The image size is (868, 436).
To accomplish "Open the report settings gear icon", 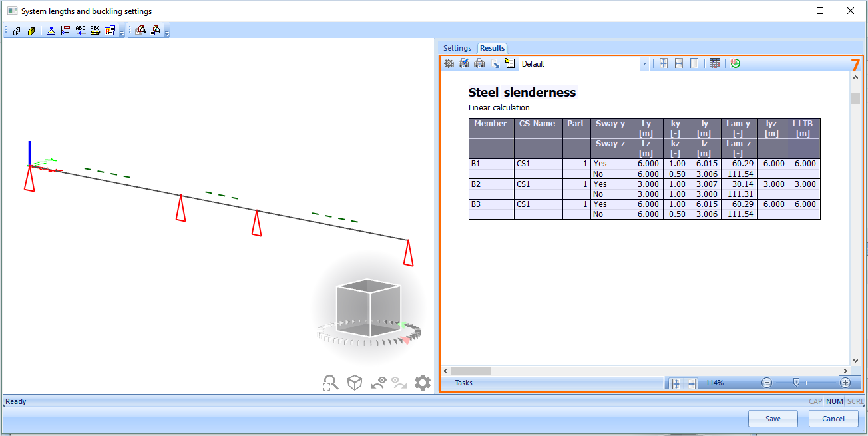I will pos(449,63).
